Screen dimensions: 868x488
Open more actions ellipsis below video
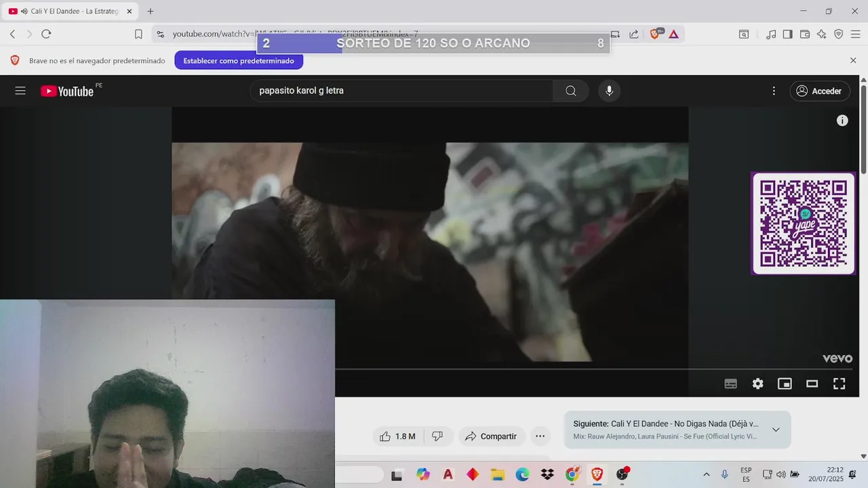[x=540, y=436]
